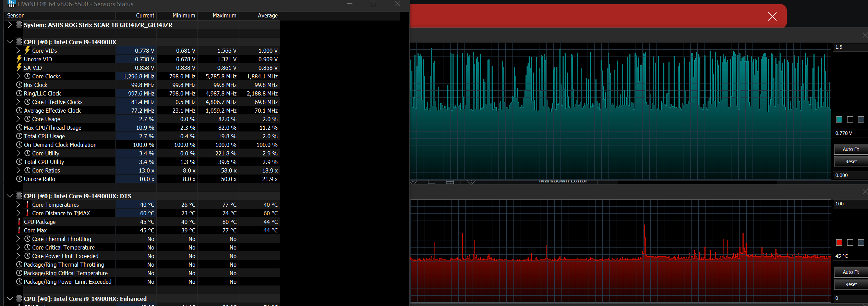This screenshot has width=868, height=306.
Task: Pick the teal graph color swatch
Action: [x=839, y=119]
